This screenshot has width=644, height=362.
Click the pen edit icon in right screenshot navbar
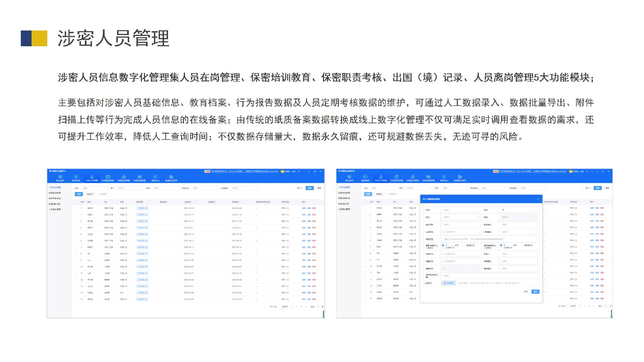[x=413, y=177]
